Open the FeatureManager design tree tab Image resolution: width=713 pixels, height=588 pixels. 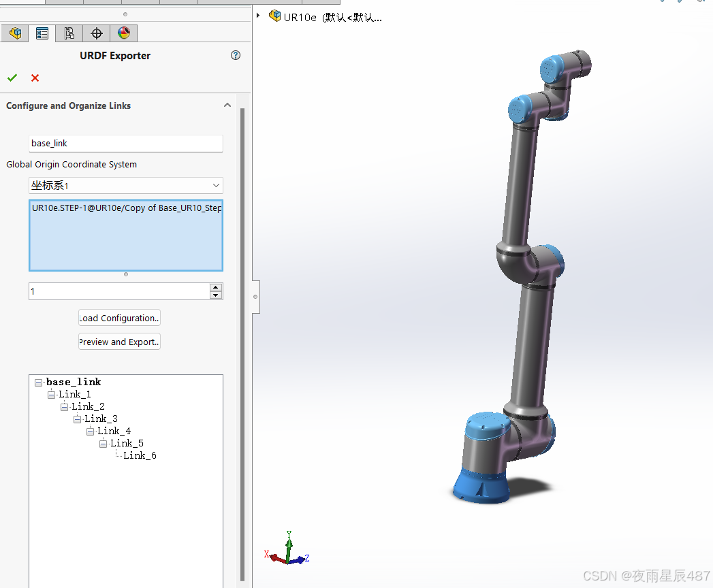[x=15, y=33]
